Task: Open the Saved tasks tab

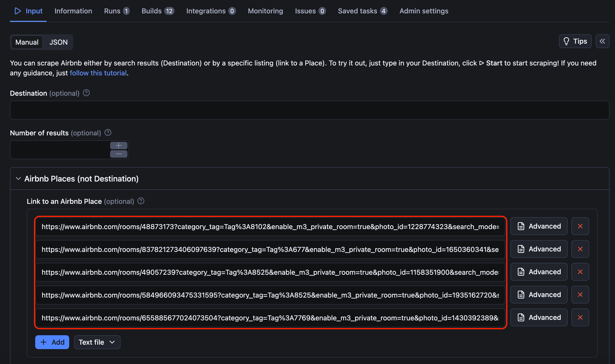Action: [x=362, y=11]
